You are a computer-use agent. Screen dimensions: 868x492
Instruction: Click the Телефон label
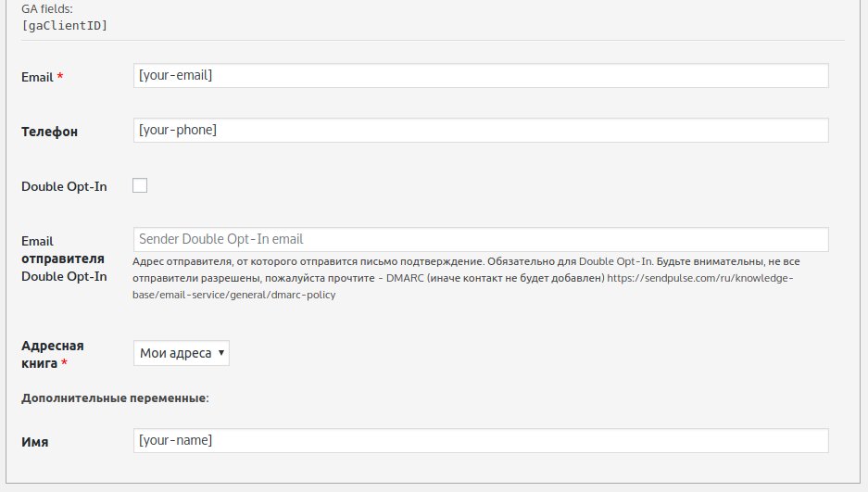coord(49,132)
